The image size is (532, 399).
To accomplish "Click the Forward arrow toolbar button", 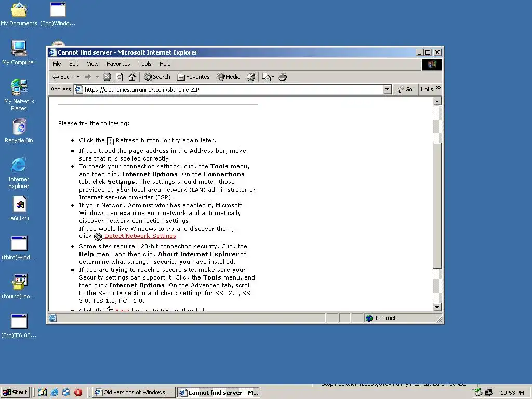I will pyautogui.click(x=88, y=77).
